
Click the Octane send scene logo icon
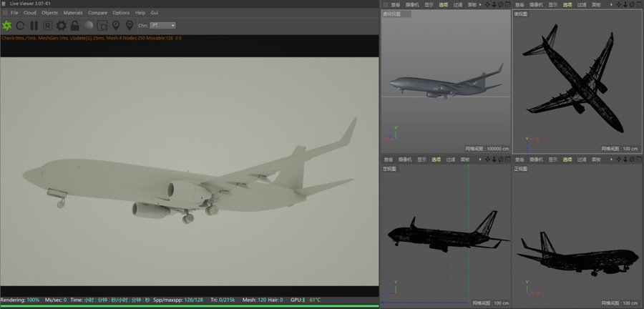[6, 26]
